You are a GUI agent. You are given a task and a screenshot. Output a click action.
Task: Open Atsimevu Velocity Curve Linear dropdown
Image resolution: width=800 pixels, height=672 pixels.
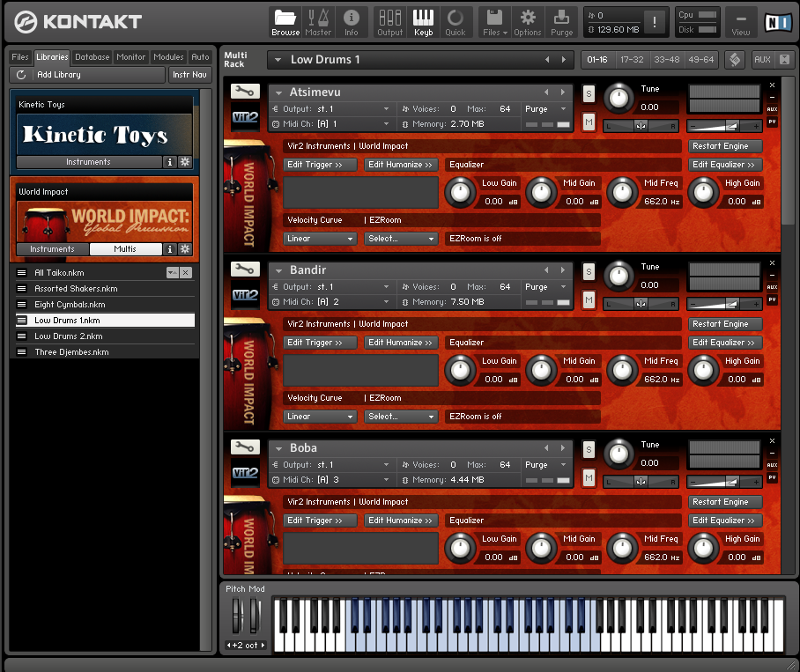tap(320, 239)
